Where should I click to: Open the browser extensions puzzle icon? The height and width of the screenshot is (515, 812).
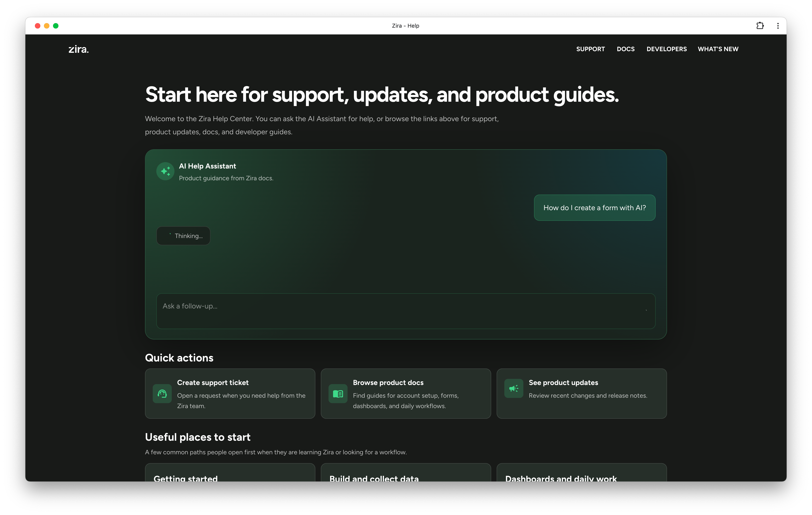[x=760, y=26]
